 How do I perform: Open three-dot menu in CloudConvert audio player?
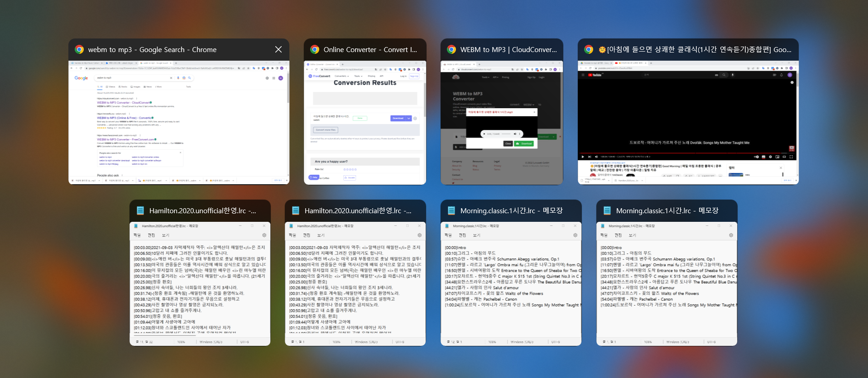coord(520,134)
